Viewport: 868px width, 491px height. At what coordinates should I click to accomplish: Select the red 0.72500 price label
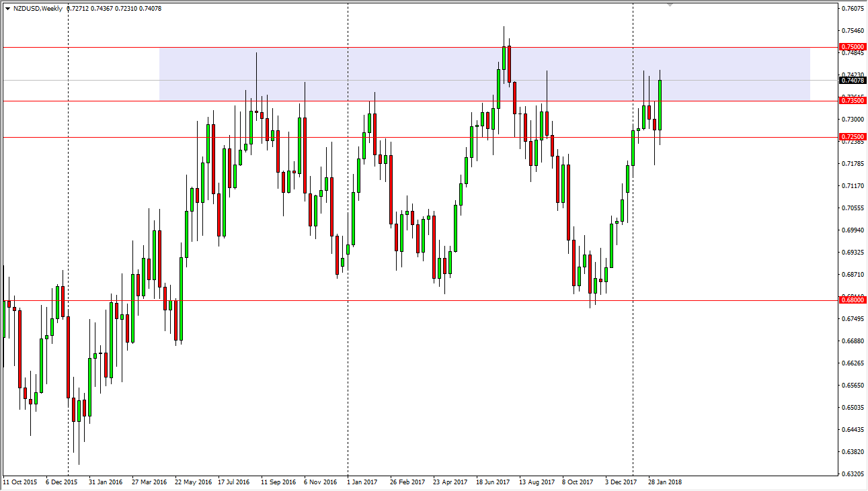click(x=852, y=137)
